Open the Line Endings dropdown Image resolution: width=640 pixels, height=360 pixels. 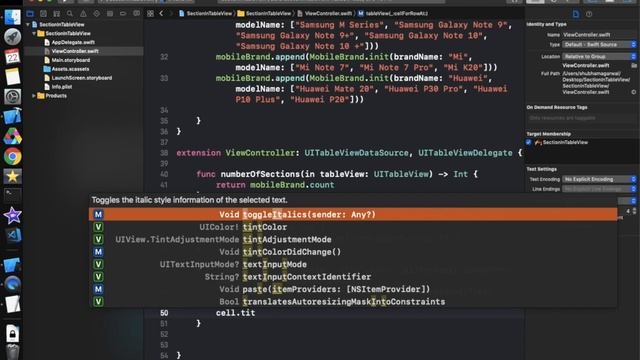[599, 189]
